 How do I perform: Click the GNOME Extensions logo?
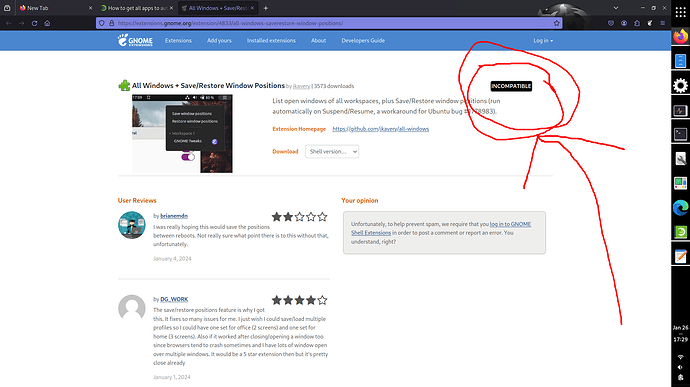coord(135,40)
